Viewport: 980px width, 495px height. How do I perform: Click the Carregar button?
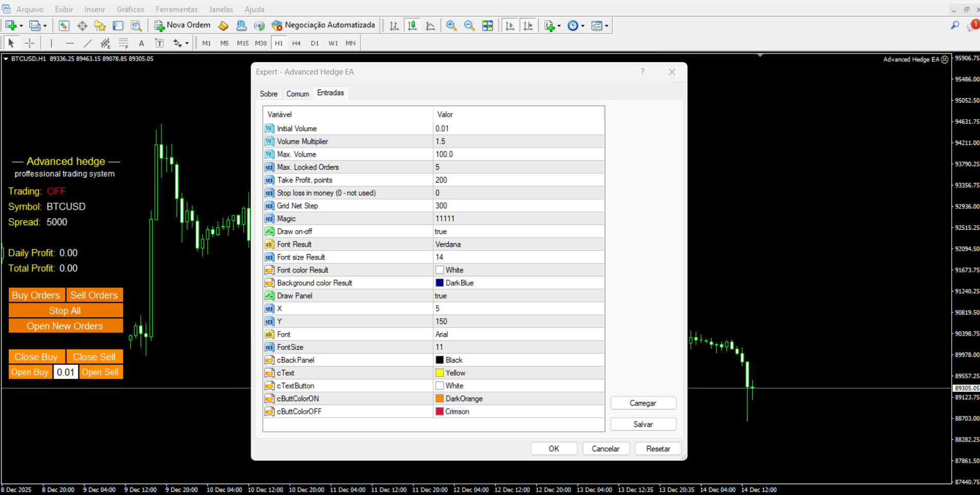[x=643, y=403]
